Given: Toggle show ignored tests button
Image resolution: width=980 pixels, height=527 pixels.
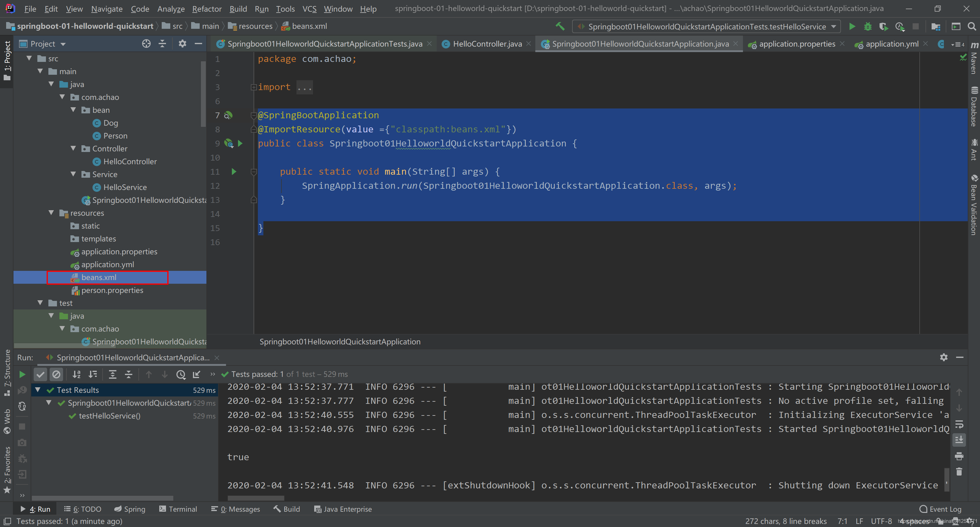Looking at the screenshot, I should click(56, 374).
